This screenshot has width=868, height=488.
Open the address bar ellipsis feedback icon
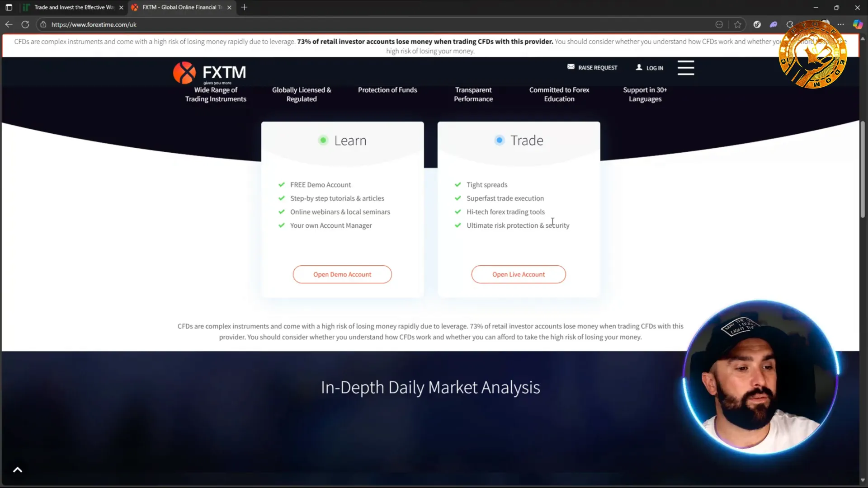click(x=719, y=24)
